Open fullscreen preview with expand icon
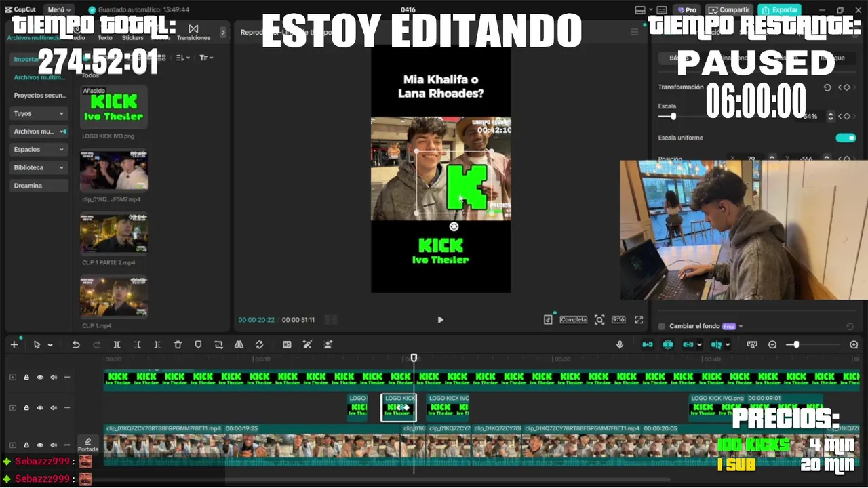The height and width of the screenshot is (488, 868). (639, 319)
